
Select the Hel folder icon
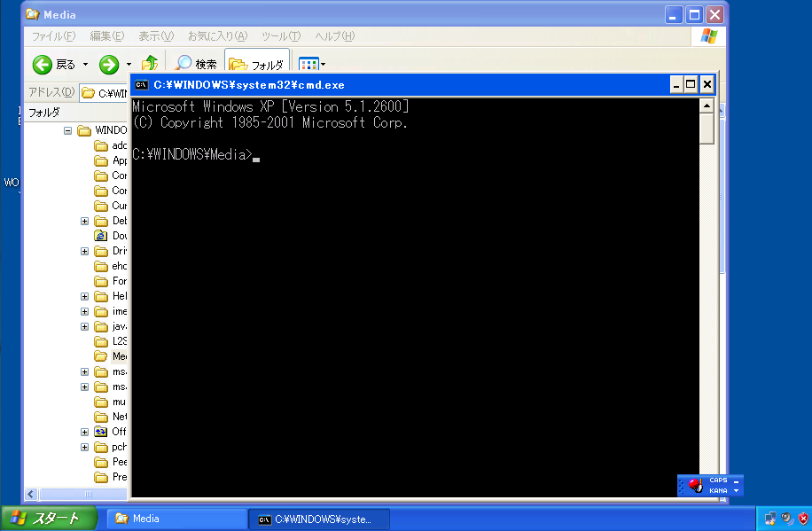101,296
